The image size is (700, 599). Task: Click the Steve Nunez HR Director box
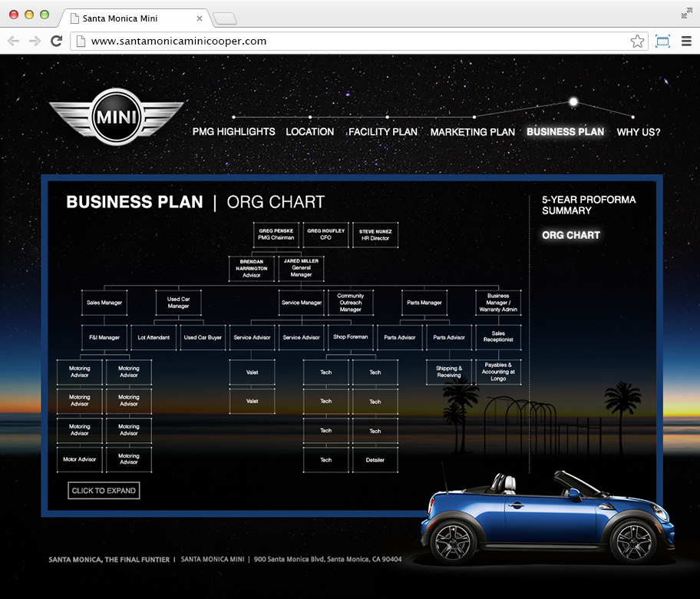(375, 234)
